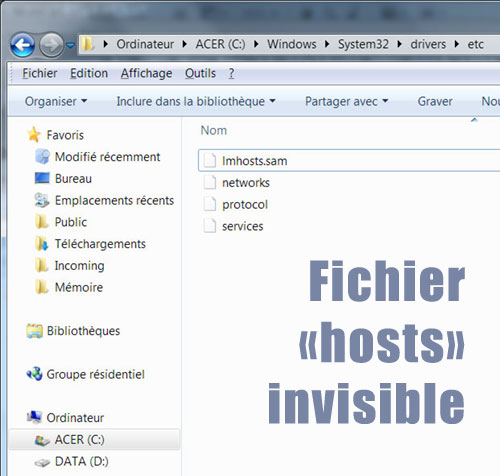This screenshot has width=500, height=476.
Task: Open the ? help menu
Action: click(x=231, y=73)
